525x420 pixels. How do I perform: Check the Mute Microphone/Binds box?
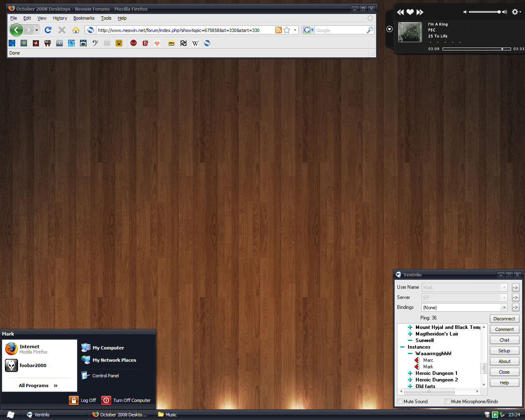447,402
